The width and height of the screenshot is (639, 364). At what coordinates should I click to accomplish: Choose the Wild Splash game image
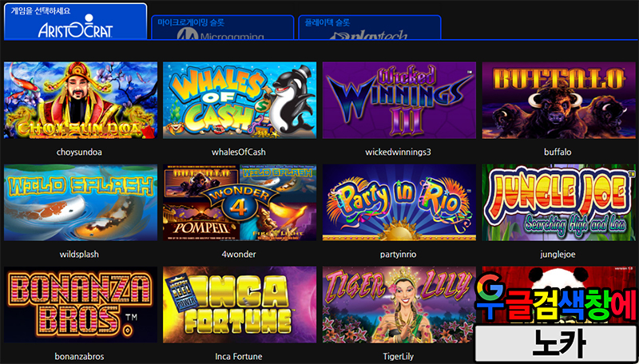coord(81,203)
